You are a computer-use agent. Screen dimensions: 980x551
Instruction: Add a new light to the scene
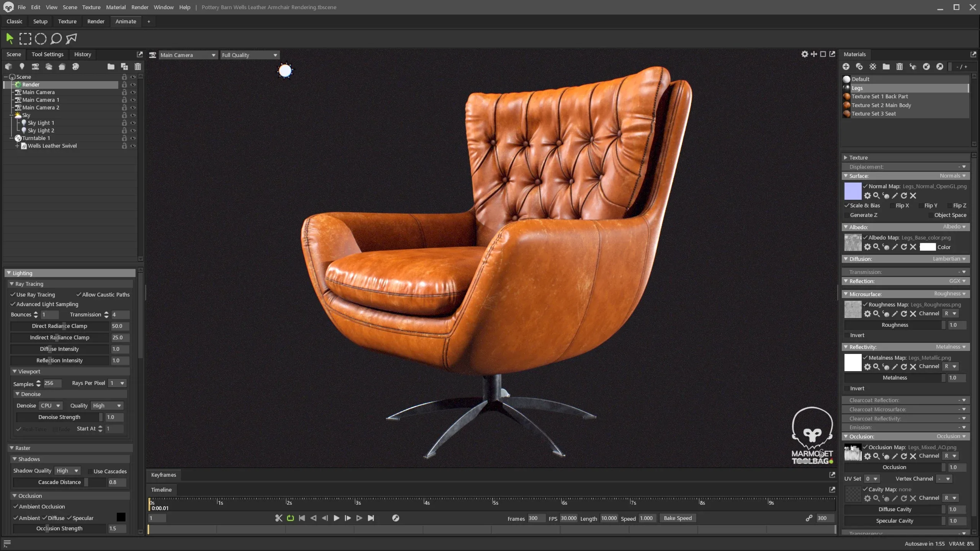tap(22, 66)
